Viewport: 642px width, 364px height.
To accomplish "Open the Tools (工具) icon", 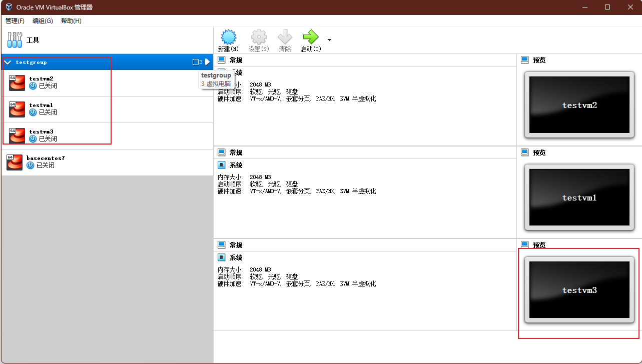I will [15, 40].
